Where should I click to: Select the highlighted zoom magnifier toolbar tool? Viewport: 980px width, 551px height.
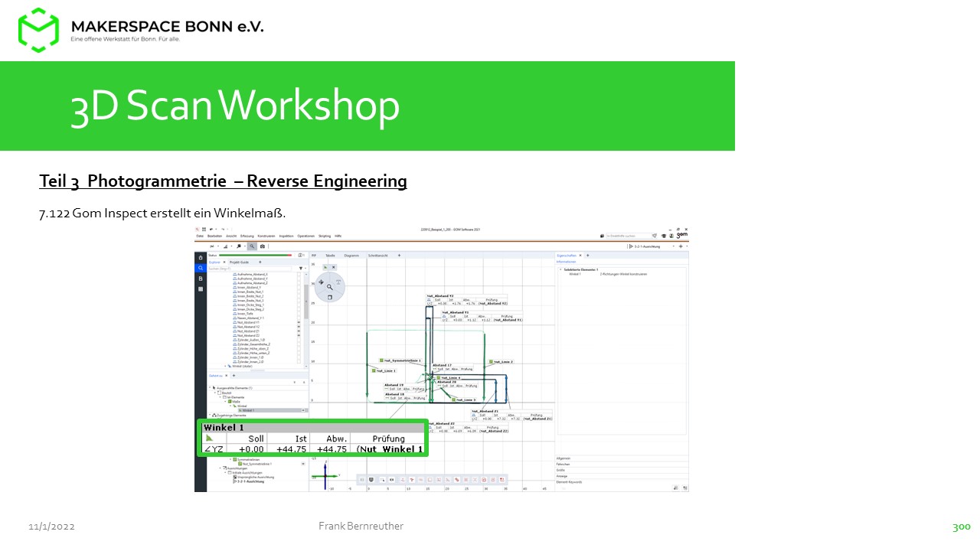[x=252, y=246]
